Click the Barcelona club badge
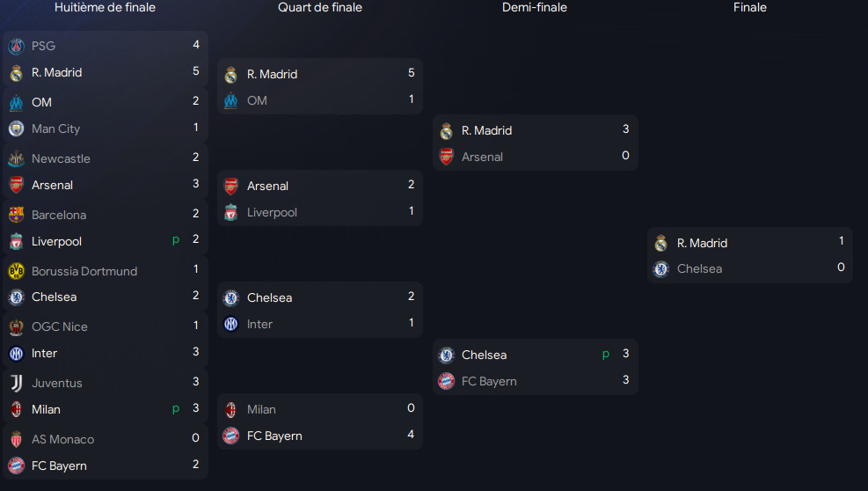 pyautogui.click(x=16, y=215)
